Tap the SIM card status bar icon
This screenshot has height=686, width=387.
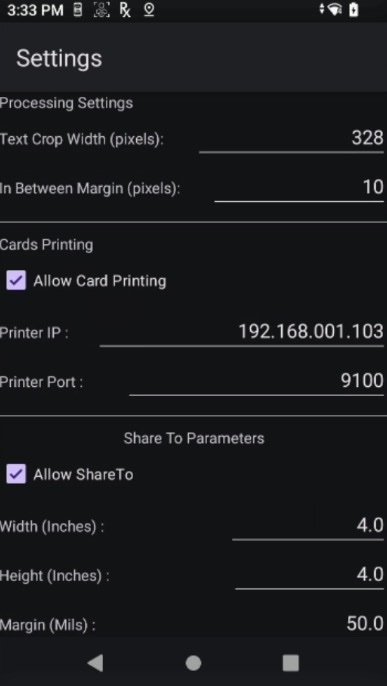pyautogui.click(x=78, y=10)
